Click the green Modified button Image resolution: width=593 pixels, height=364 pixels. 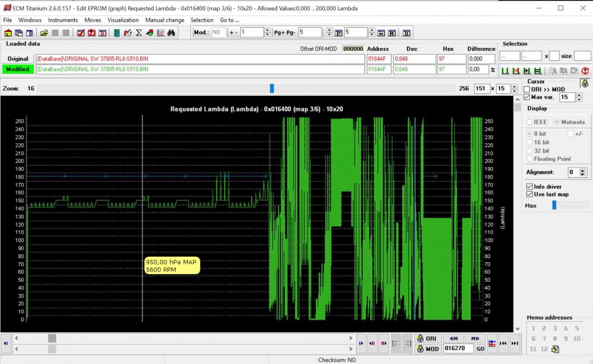[x=18, y=69]
